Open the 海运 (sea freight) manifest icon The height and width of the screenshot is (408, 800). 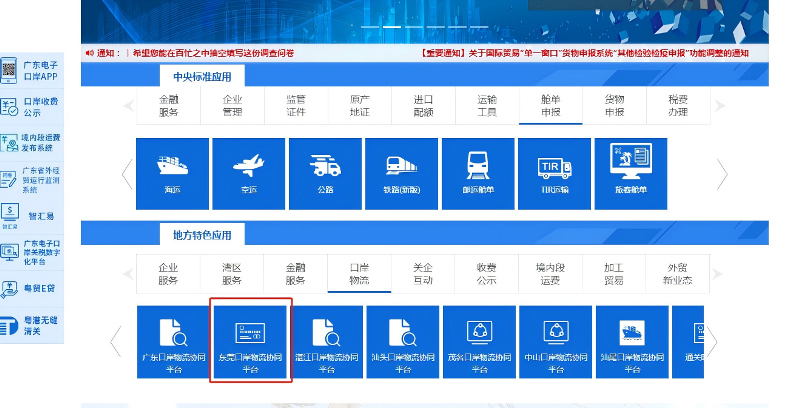pos(172,173)
